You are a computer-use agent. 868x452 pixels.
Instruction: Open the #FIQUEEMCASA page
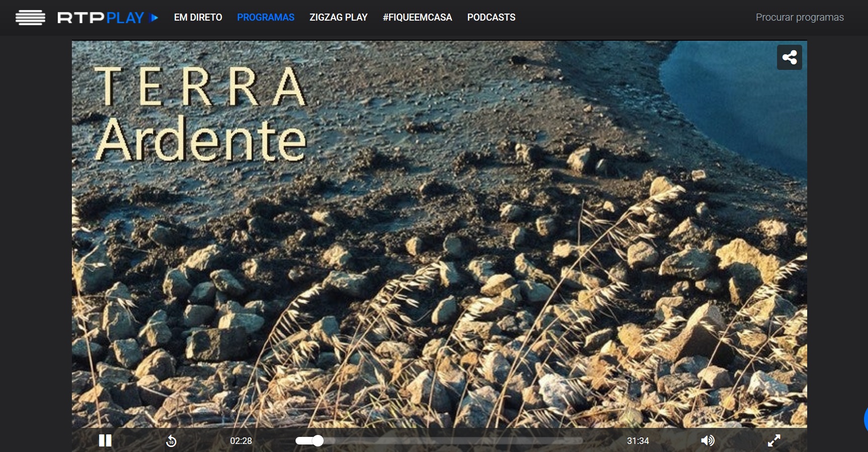(417, 18)
